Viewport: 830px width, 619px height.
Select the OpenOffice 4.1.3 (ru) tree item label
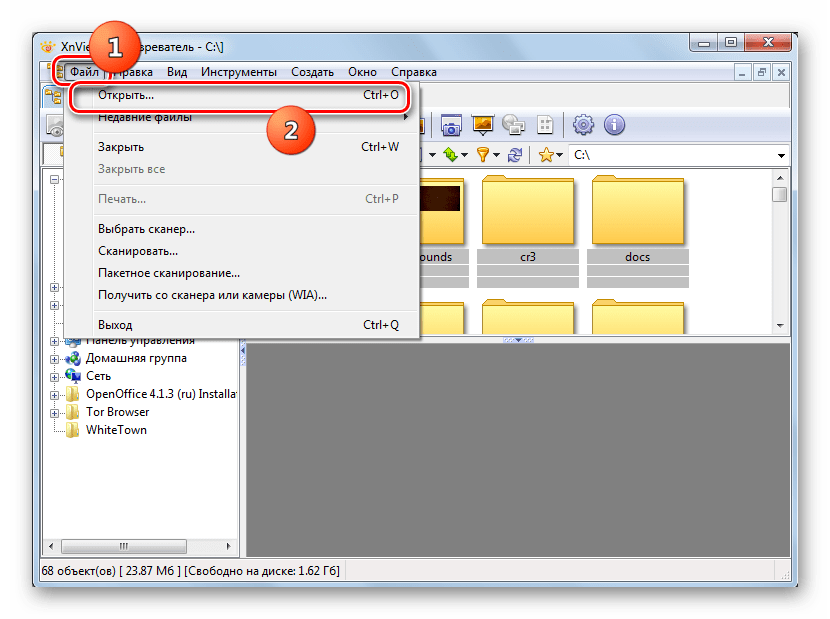[160, 394]
